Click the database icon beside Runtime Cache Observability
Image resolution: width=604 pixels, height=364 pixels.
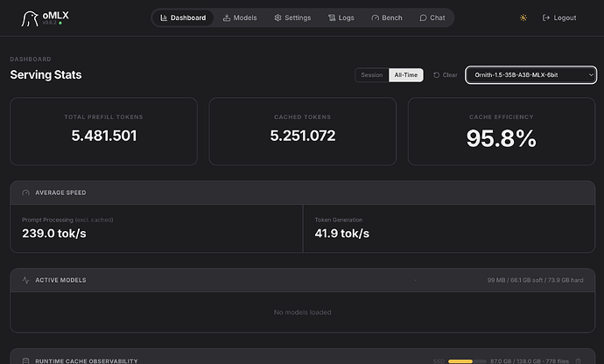25,360
